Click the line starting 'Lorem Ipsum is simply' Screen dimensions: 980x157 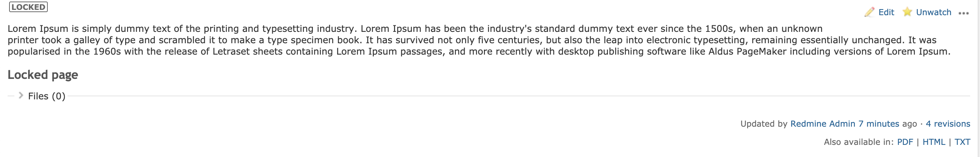(x=415, y=28)
